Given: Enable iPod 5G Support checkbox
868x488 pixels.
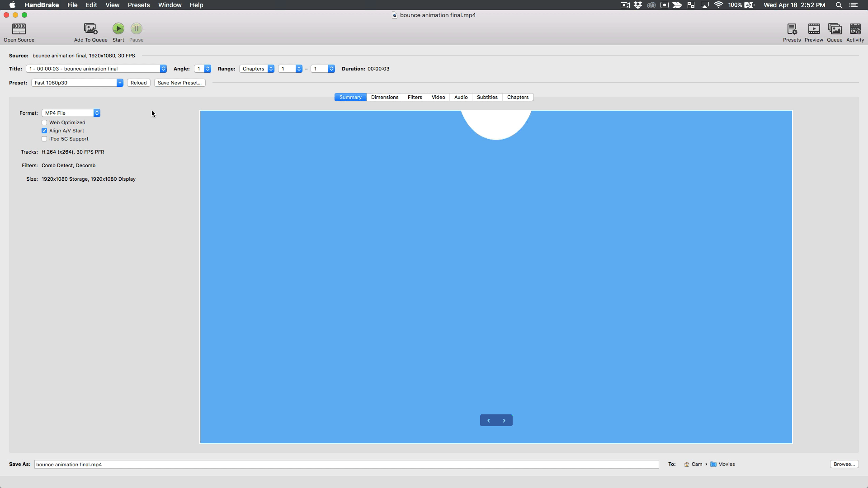Looking at the screenshot, I should tap(44, 139).
